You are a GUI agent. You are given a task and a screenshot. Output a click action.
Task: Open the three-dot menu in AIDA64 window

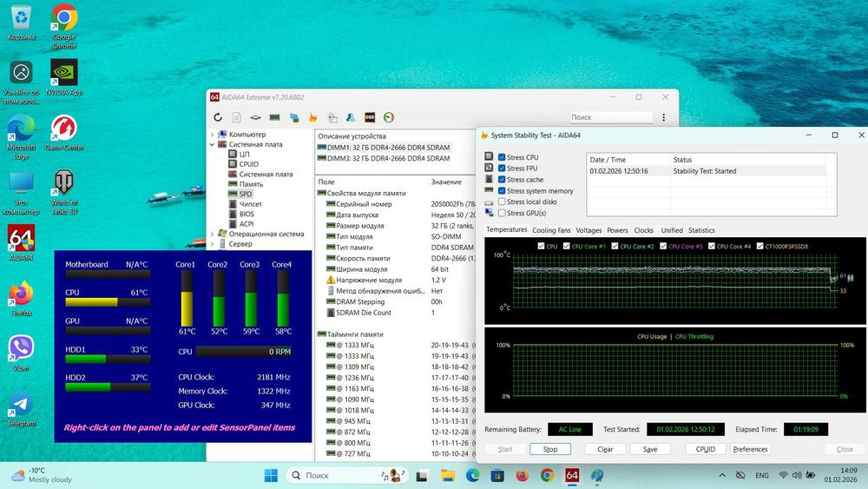[x=663, y=117]
